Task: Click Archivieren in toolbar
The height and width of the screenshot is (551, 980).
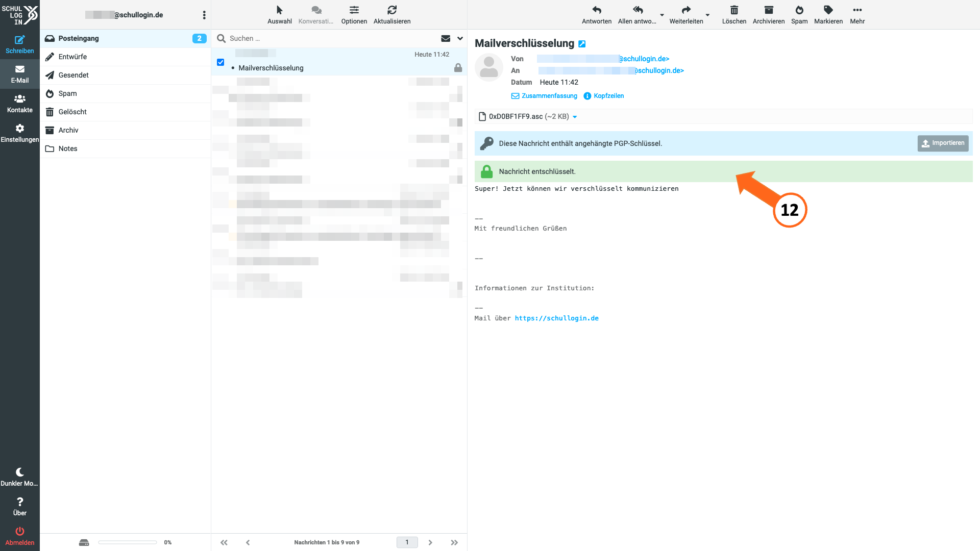Action: [x=769, y=15]
